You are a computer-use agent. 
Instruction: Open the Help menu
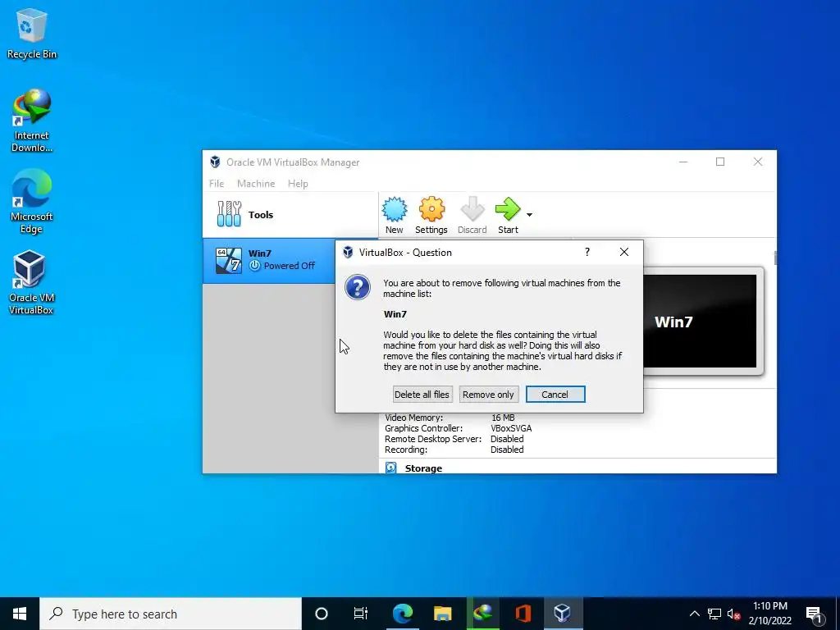tap(298, 183)
